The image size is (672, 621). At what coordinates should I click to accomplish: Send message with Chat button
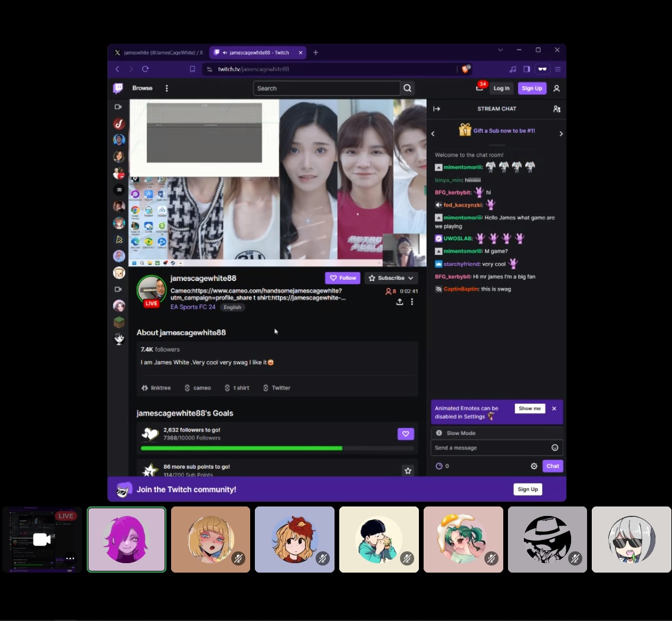tap(552, 466)
